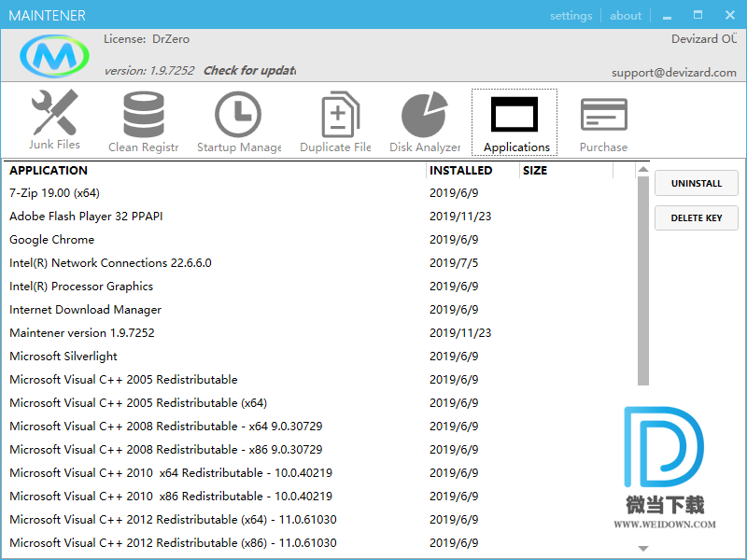This screenshot has width=747, height=560.
Task: Open the Startup Manager clock icon
Action: 238,114
